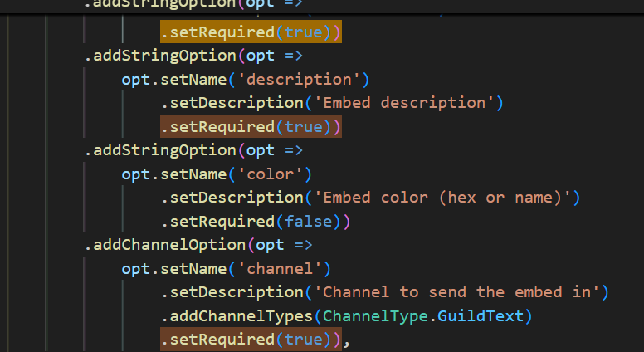The width and height of the screenshot is (644, 352).
Task: Click highlighted setRequired(true) below 'Embed description'
Action: point(251,127)
